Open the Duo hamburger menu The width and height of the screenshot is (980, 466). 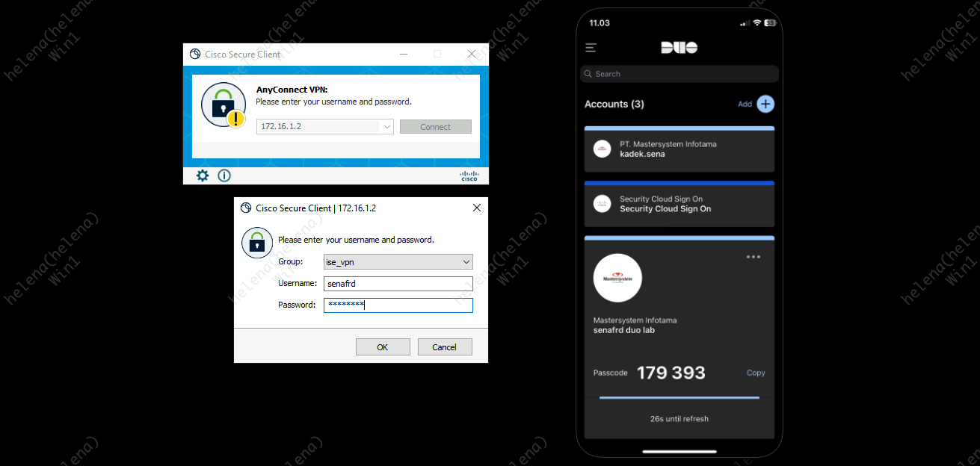click(591, 48)
